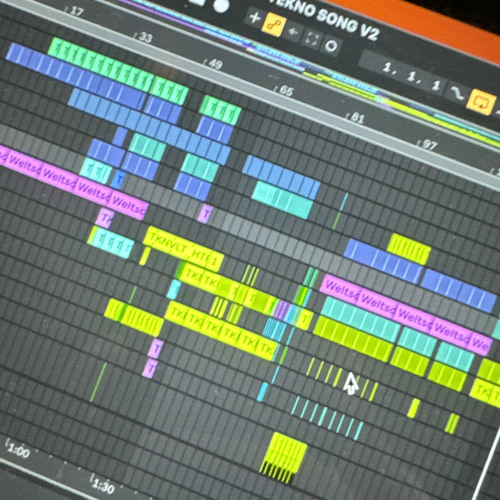Click the left arrow toolbar icon

tap(293, 32)
